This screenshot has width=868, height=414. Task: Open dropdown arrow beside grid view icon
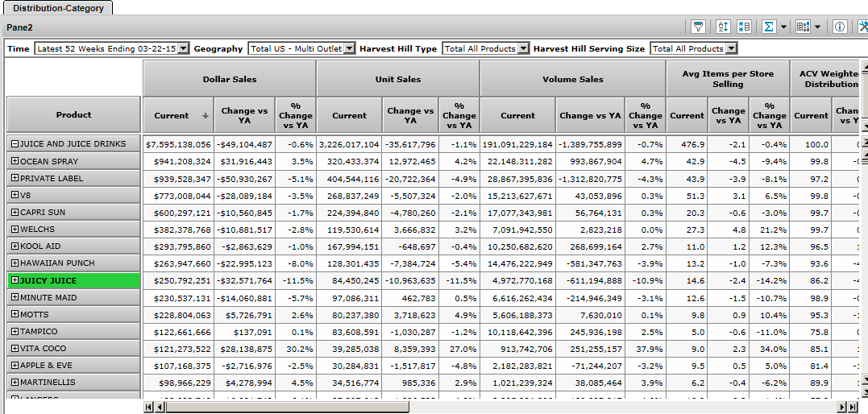point(817,27)
